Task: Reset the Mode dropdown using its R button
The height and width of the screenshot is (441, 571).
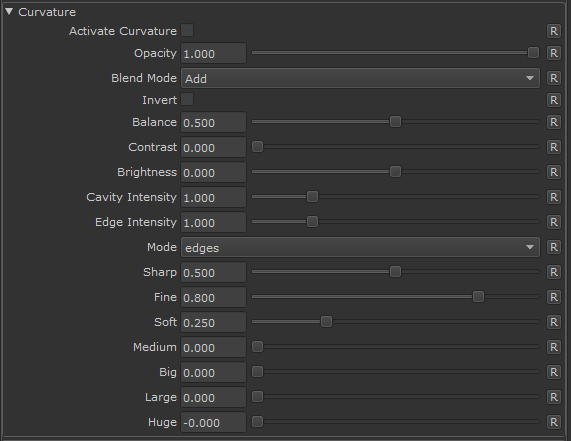Action: 554,247
